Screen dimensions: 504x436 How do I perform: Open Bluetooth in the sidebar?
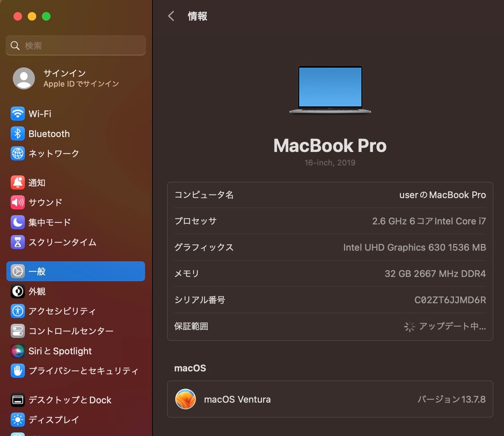(x=76, y=134)
